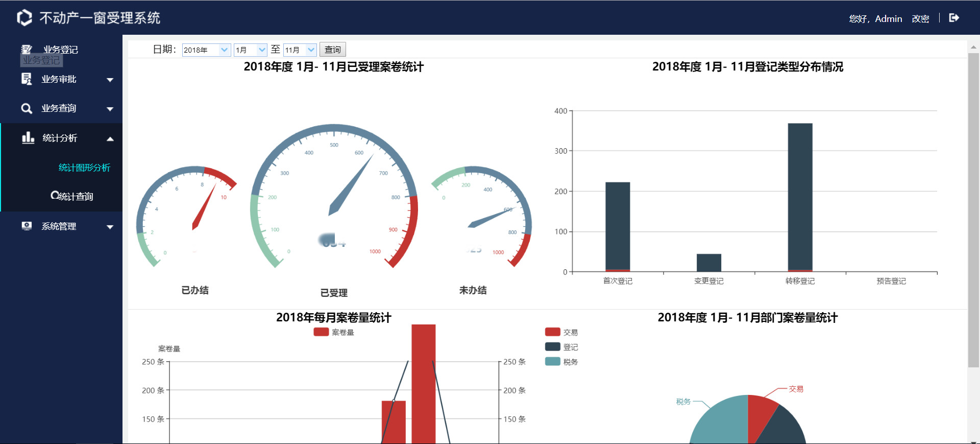Toggle the 交易 legend item

click(x=561, y=332)
